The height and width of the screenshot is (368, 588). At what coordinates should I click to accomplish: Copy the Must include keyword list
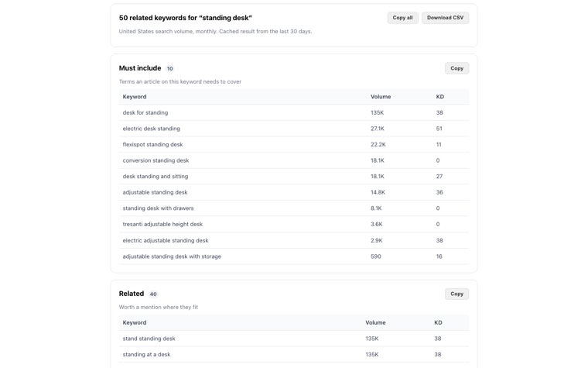coord(456,68)
